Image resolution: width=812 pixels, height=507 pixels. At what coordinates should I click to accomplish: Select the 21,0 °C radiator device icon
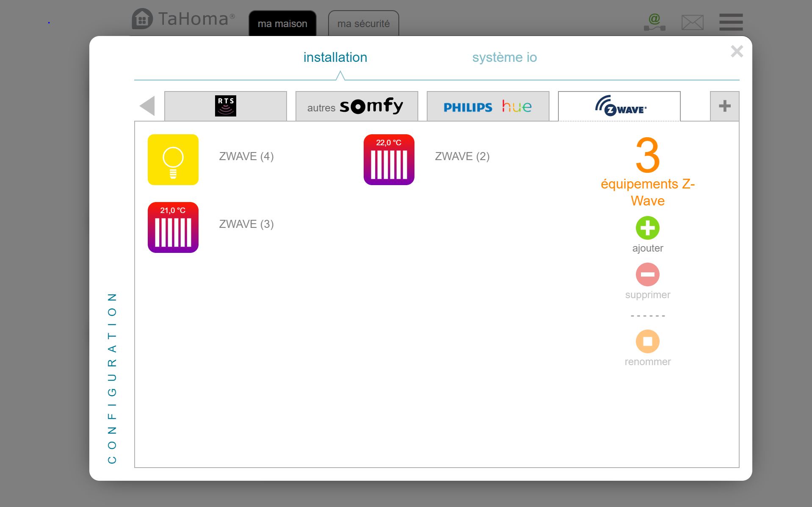point(173,227)
